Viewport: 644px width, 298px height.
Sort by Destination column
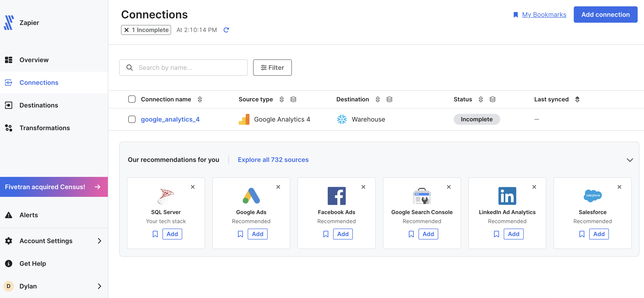tap(378, 99)
